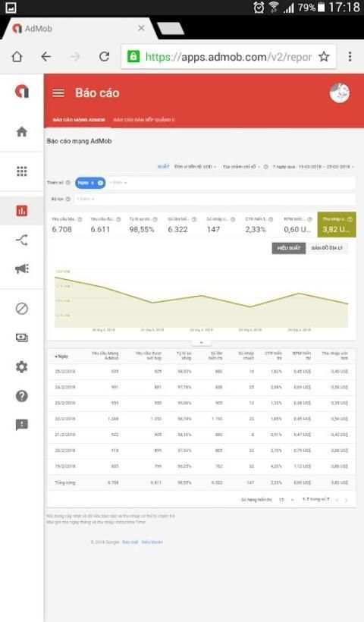Click the AdMob logo in the sidebar

click(22, 92)
